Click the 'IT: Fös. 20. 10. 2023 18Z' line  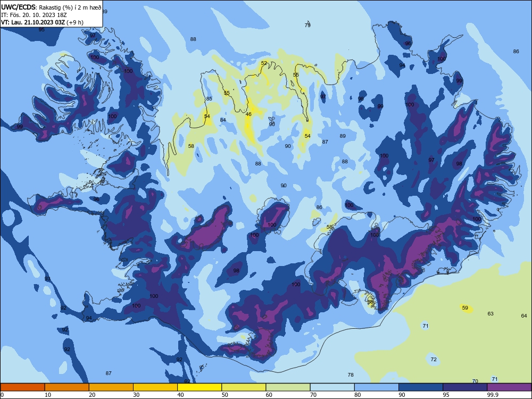34,15
